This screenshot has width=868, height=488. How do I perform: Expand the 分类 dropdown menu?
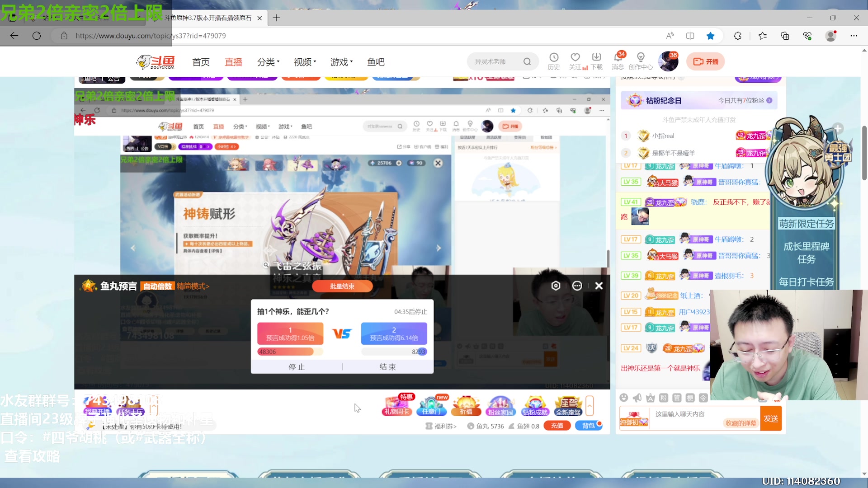click(x=269, y=62)
